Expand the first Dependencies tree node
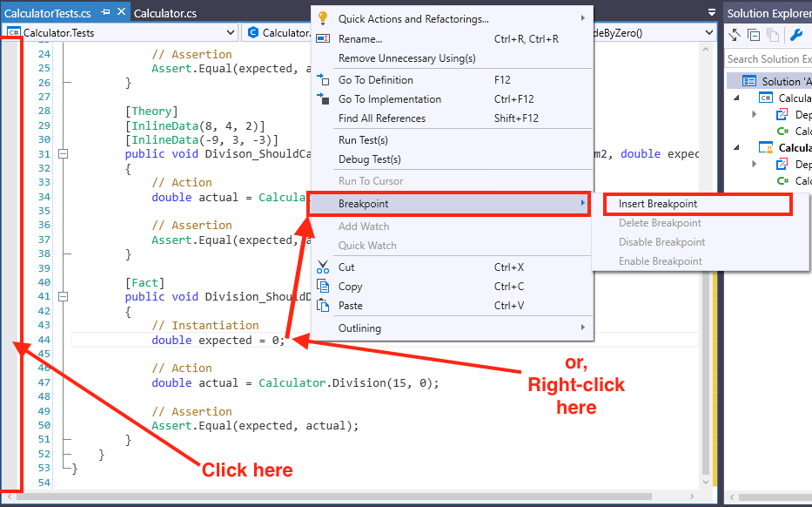 pos(755,114)
